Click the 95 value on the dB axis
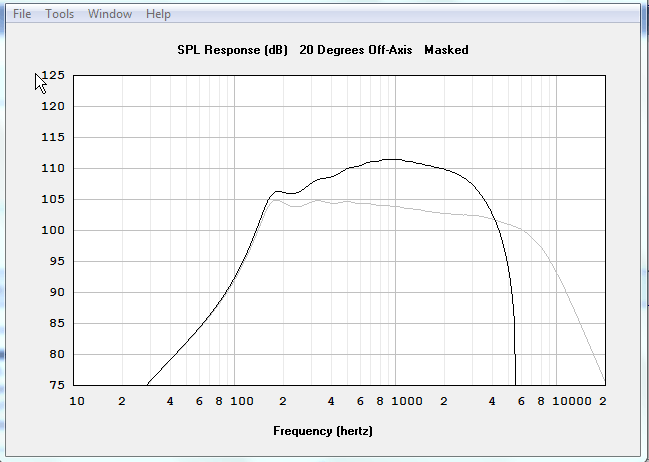This screenshot has height=462, width=649. coord(57,262)
